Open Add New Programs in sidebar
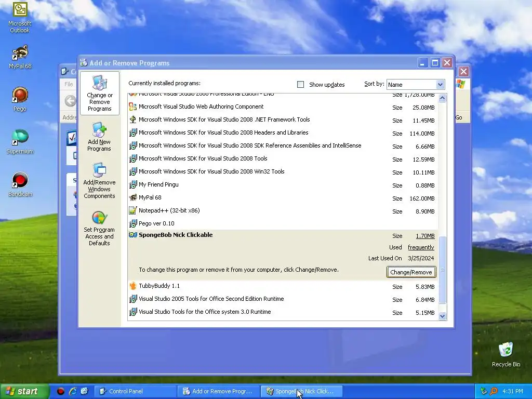Image resolution: width=532 pixels, height=399 pixels. (x=99, y=137)
